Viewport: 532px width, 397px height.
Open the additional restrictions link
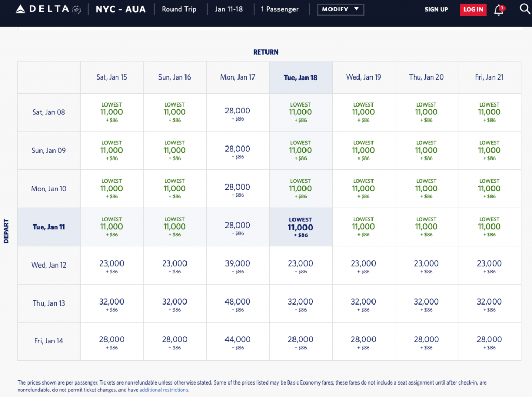[x=164, y=390]
